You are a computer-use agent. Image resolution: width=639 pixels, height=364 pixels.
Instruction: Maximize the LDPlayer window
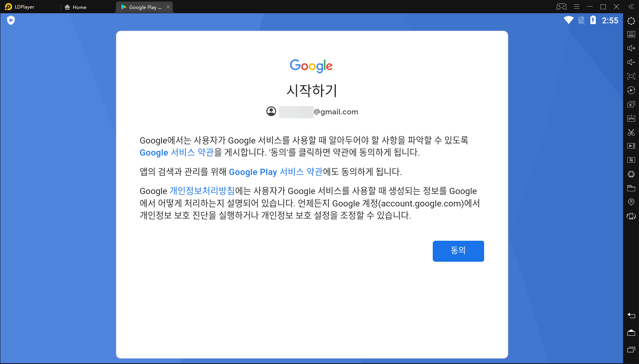(x=603, y=7)
